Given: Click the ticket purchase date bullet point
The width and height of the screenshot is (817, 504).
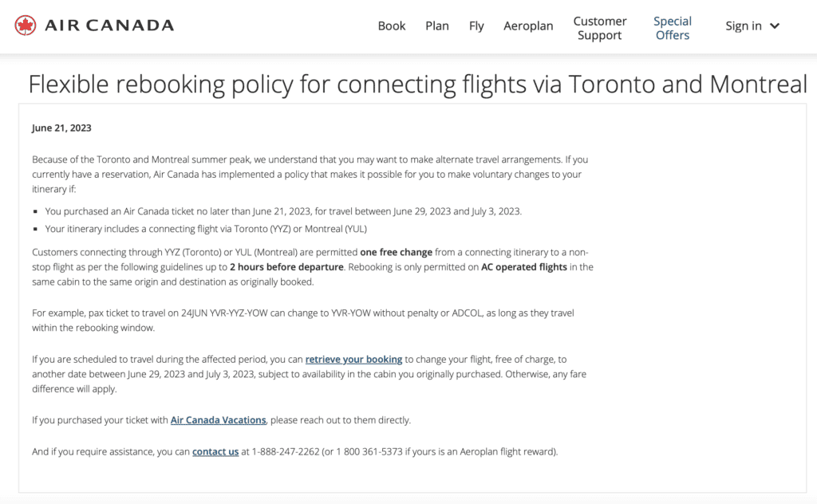Looking at the screenshot, I should [x=282, y=211].
